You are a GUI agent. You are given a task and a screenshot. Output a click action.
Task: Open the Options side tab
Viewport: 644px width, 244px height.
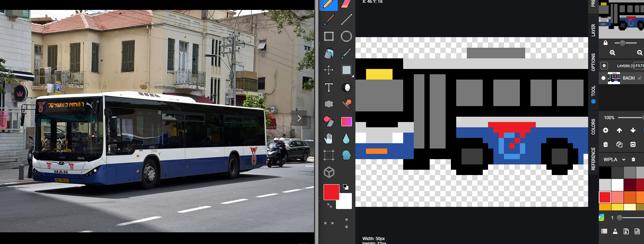tap(593, 62)
